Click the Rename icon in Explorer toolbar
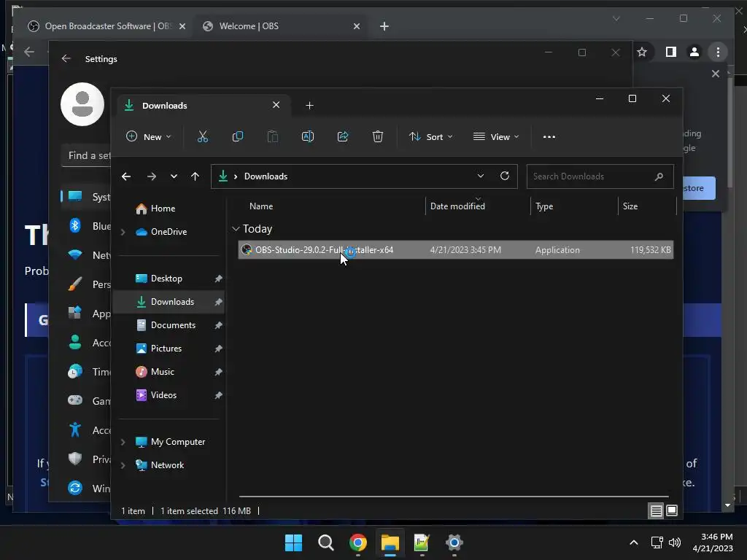747x560 pixels. [x=308, y=136]
